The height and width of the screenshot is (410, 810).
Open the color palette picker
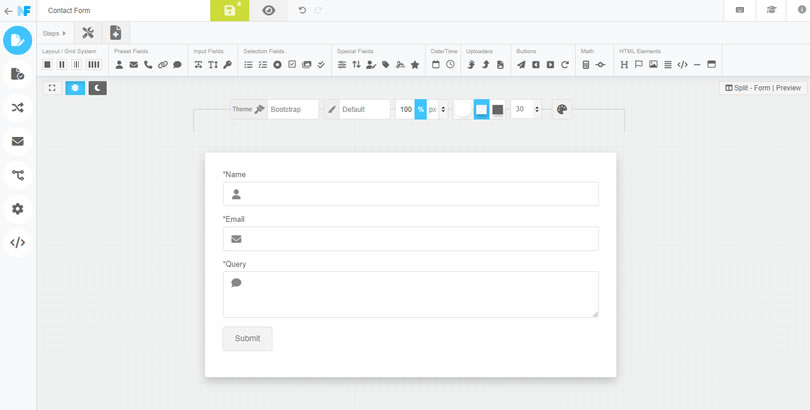coord(562,109)
